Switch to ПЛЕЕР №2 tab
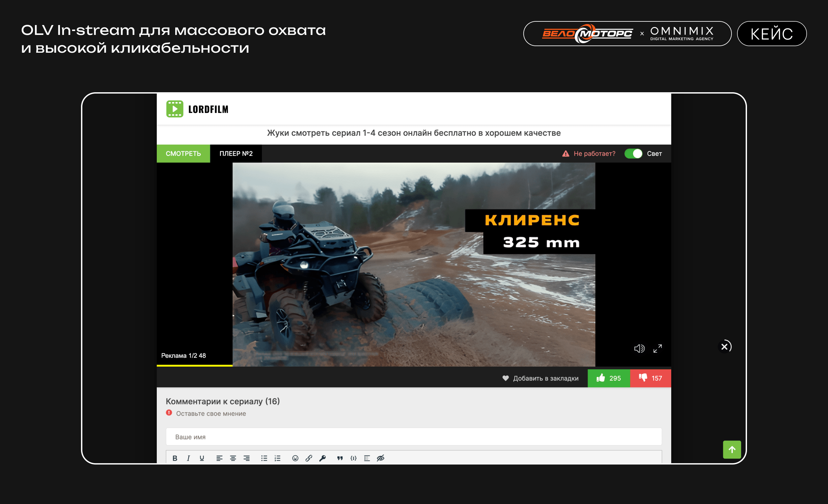The height and width of the screenshot is (504, 828). (236, 154)
